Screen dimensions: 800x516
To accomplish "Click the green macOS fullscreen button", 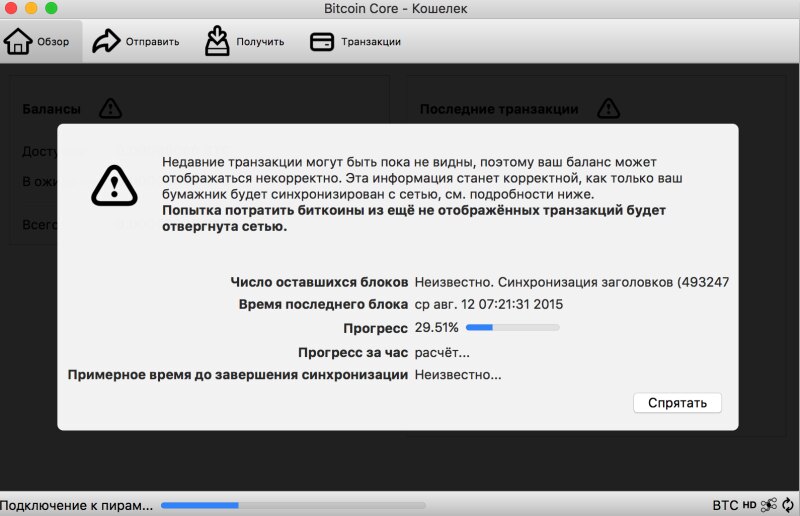I will click(51, 8).
